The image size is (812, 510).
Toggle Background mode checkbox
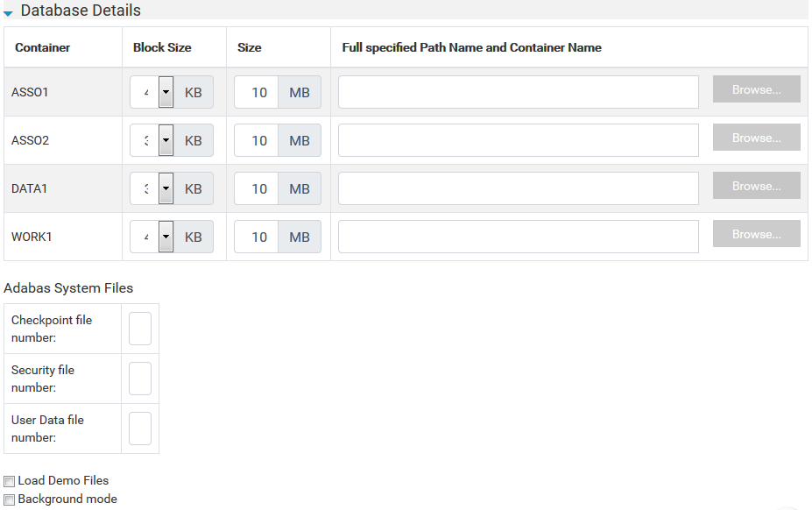10,499
